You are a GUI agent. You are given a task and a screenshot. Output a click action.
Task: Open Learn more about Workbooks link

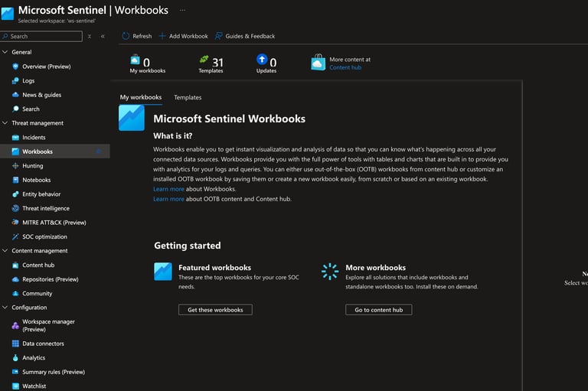168,189
